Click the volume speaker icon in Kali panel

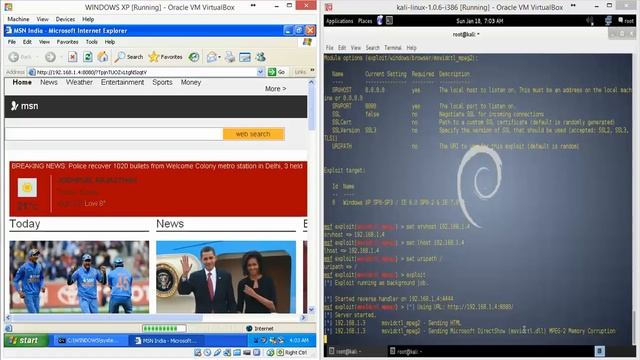(590, 21)
